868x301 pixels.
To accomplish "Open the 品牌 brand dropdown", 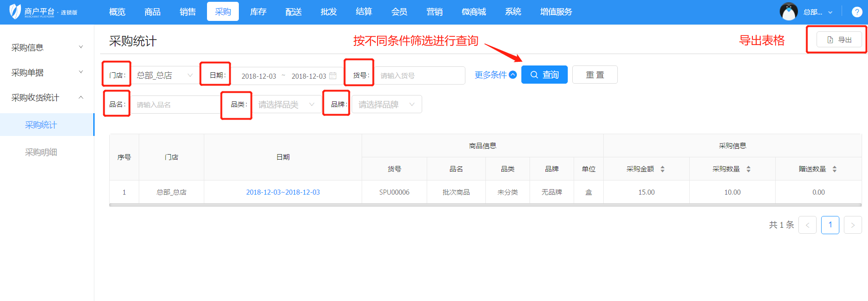I will 386,105.
